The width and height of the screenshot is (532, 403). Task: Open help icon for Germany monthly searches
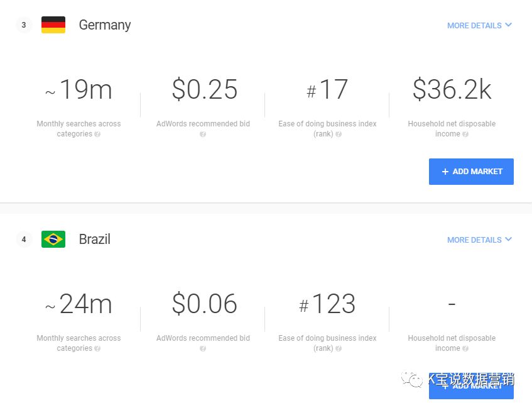pyautogui.click(x=97, y=134)
